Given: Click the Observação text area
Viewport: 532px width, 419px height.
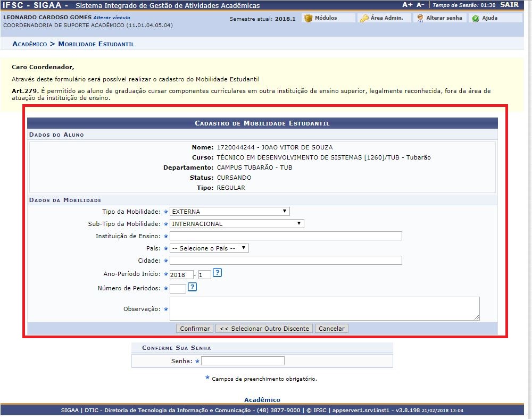Looking at the screenshot, I should click(325, 308).
